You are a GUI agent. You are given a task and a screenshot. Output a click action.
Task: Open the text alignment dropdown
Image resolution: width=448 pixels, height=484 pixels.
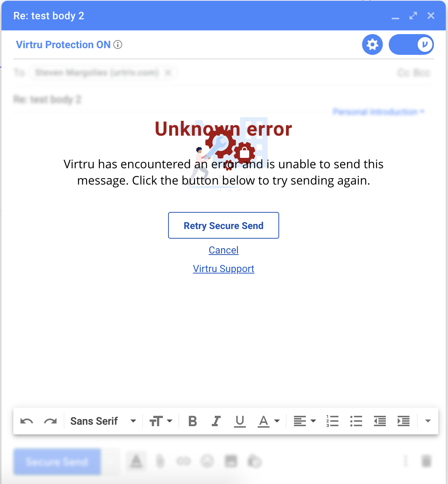pyautogui.click(x=305, y=421)
